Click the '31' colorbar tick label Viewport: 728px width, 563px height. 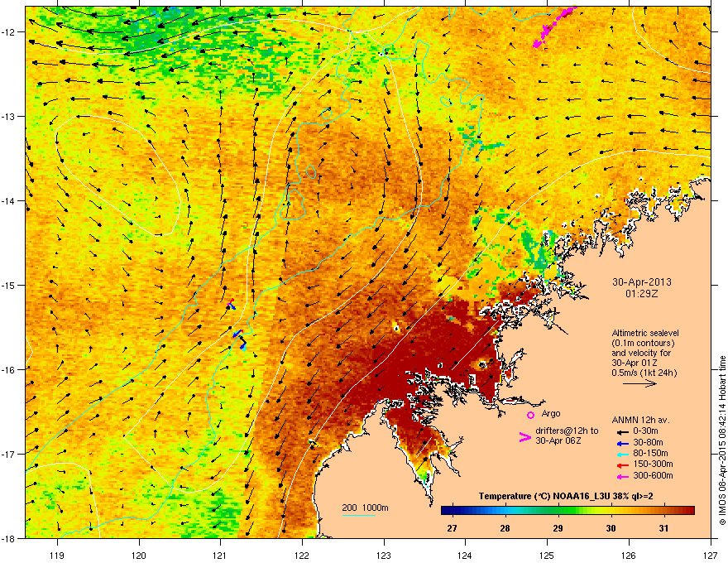coord(664,528)
